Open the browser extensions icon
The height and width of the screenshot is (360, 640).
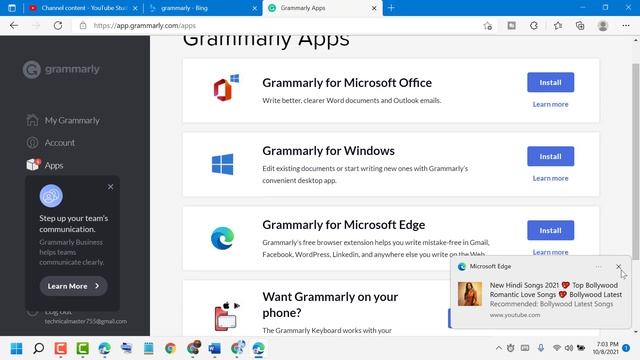coord(534,26)
